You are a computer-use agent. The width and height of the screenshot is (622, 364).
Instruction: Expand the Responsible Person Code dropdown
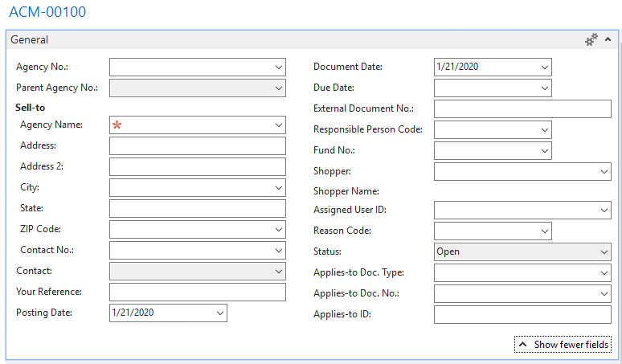point(545,129)
